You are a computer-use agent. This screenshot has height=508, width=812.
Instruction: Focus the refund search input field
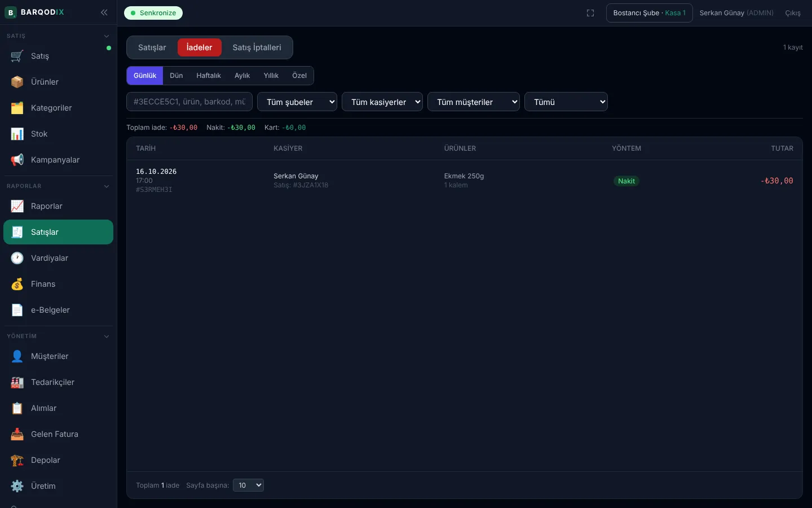[x=189, y=102]
